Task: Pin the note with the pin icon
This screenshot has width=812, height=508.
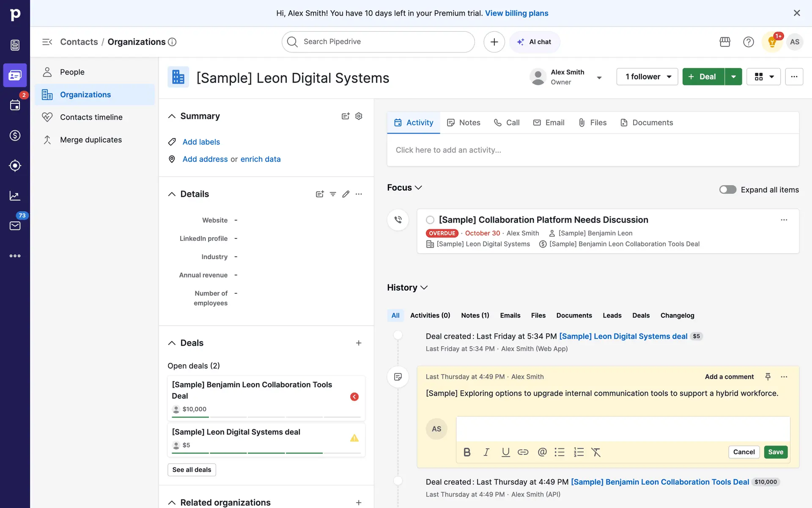Action: [x=768, y=376]
